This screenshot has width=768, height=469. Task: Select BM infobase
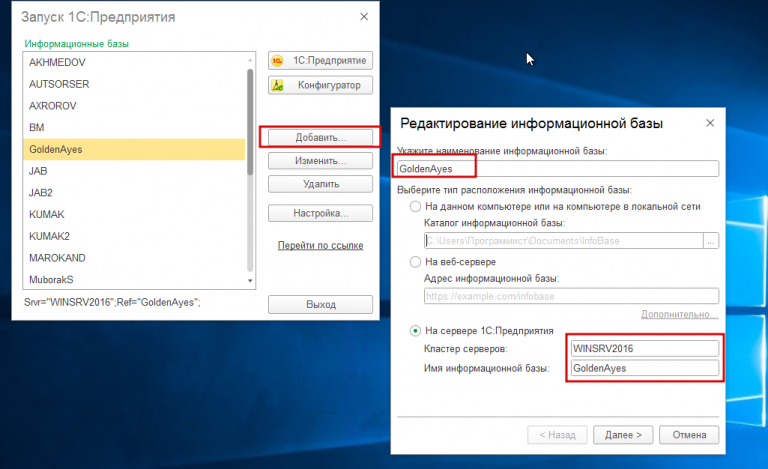(134, 127)
